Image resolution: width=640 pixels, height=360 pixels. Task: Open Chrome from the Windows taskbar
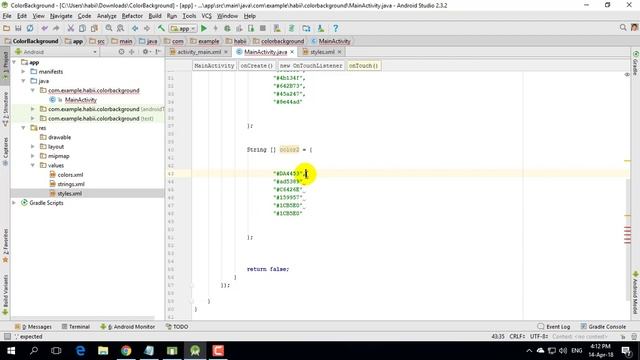126,351
